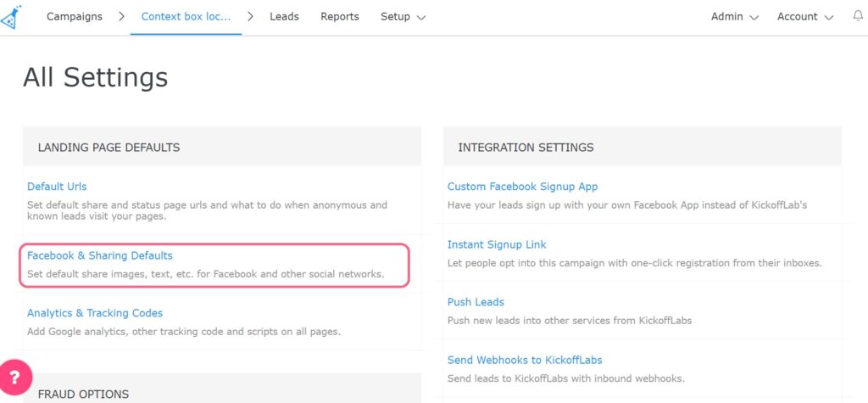Click the 'Send leads to KickoffLabs with inbound' text
868x403 pixels.
point(566,378)
